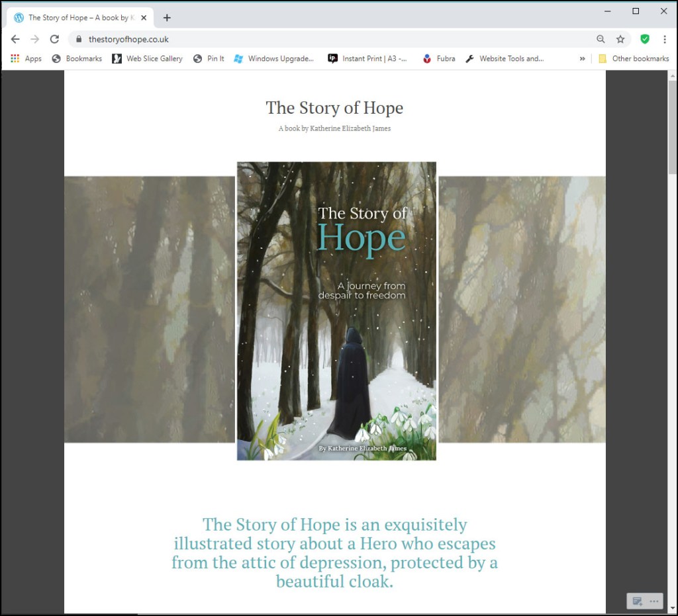Viewport: 678px width, 616px height.
Task: Open the zoom magnifier icon in address bar
Action: pos(601,39)
